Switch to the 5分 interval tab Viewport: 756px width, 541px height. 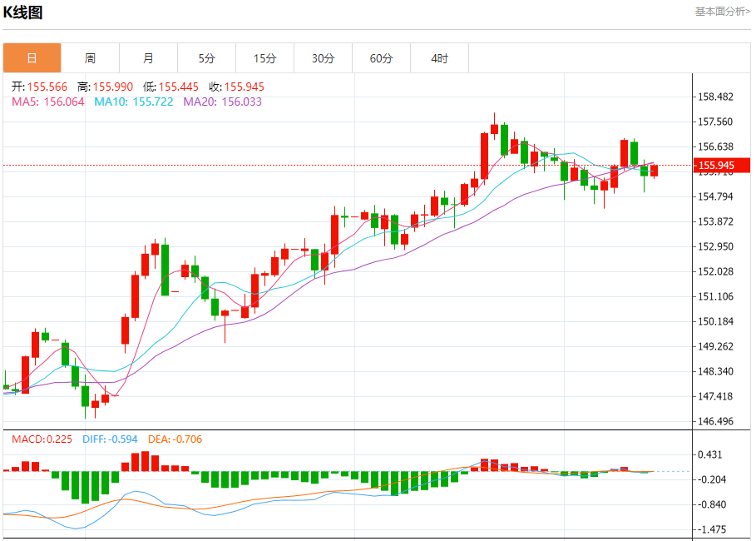pyautogui.click(x=206, y=58)
